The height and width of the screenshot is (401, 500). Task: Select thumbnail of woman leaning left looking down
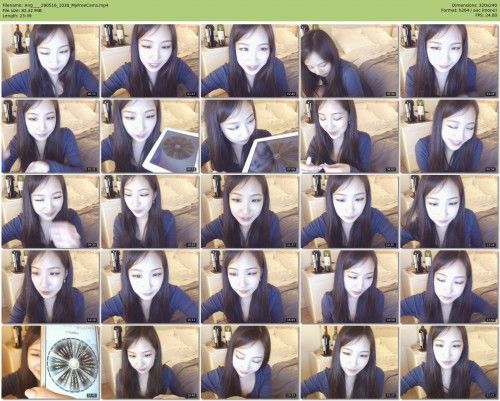point(349,61)
